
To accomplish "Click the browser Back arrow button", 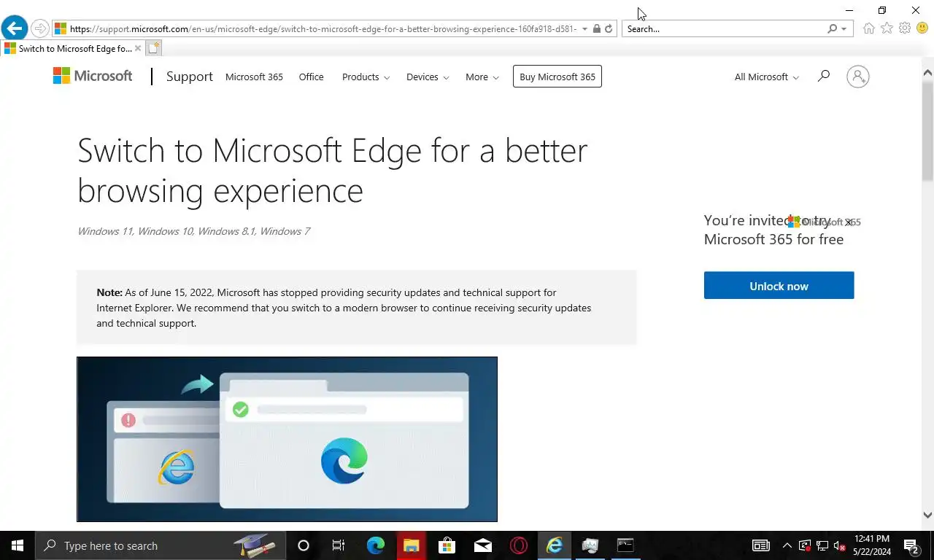I will coord(14,28).
